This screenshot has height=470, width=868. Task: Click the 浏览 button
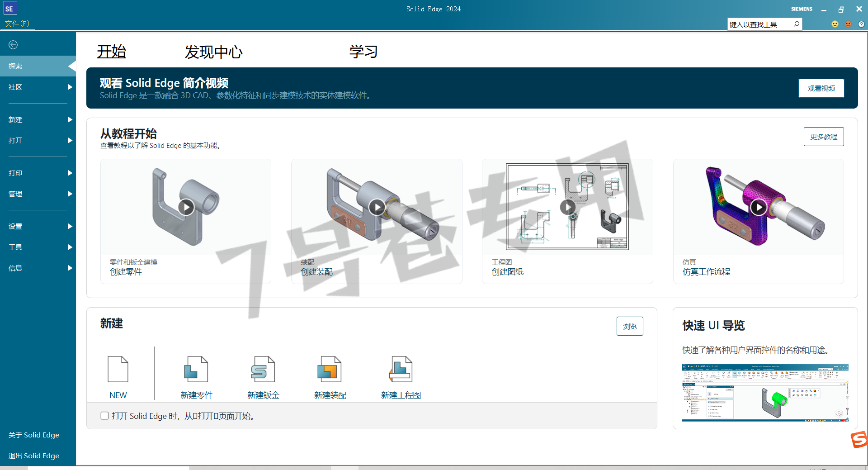630,326
